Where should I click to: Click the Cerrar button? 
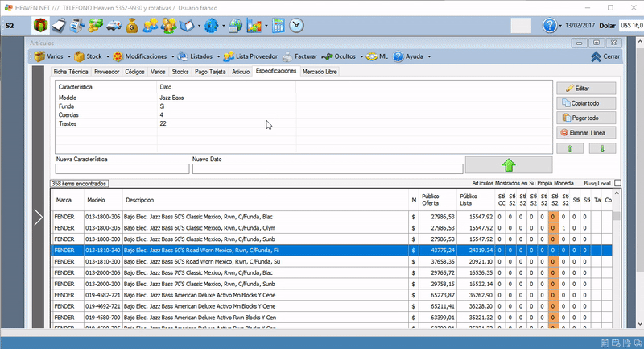605,56
